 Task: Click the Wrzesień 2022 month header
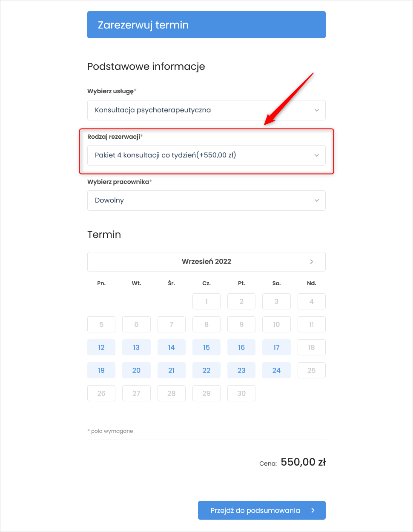pos(206,262)
